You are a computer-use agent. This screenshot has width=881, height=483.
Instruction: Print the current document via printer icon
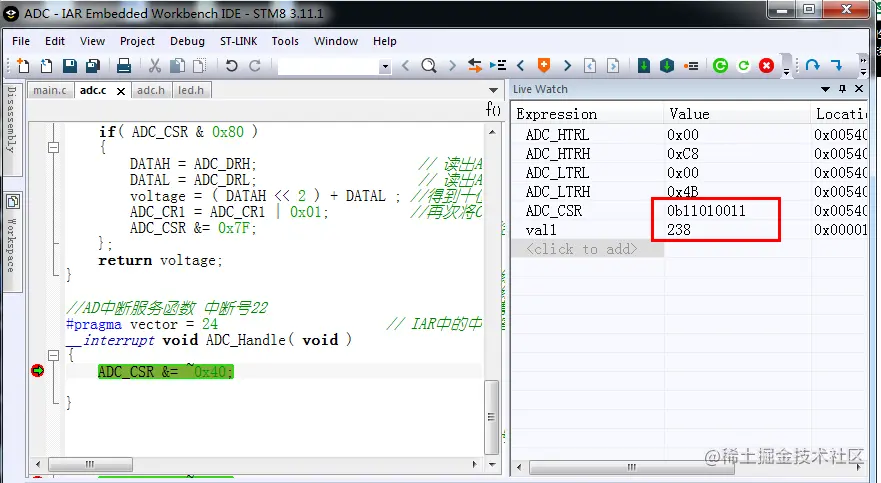tap(124, 66)
